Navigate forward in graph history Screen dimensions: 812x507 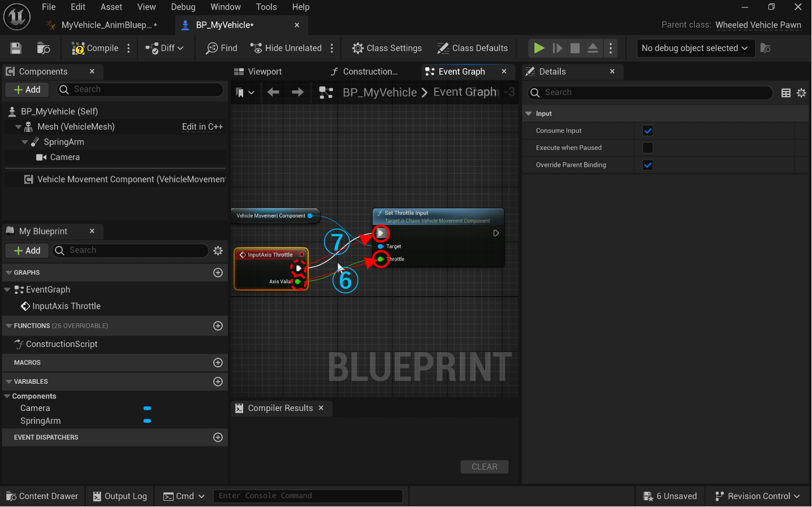297,92
